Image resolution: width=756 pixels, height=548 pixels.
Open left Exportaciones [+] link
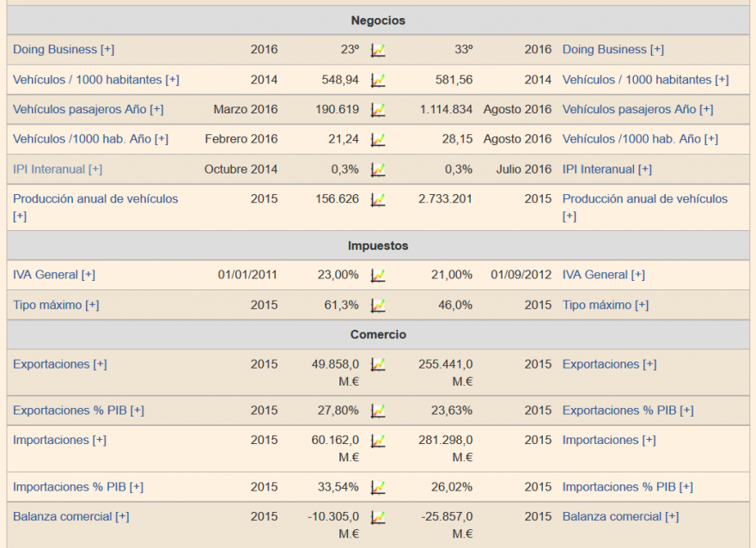[60, 364]
